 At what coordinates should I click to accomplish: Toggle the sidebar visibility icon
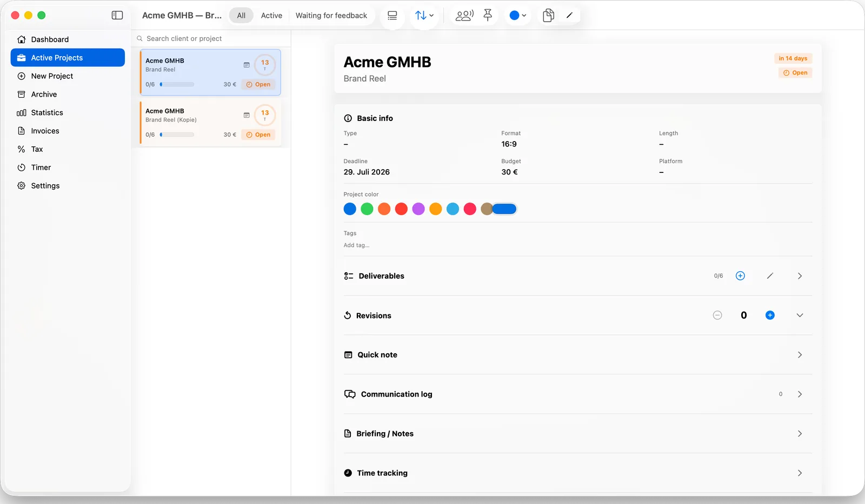pos(117,15)
